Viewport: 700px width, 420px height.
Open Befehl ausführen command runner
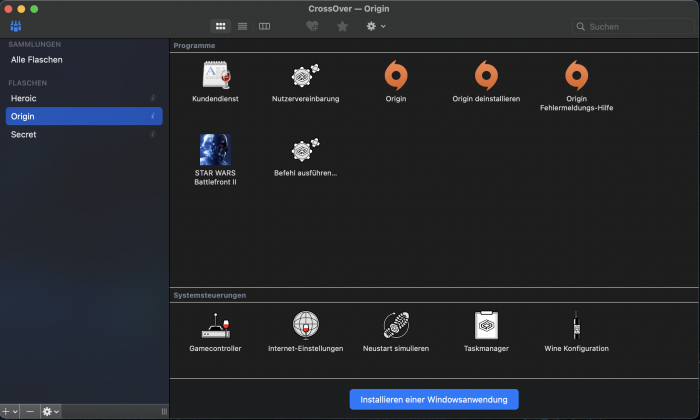[305, 150]
